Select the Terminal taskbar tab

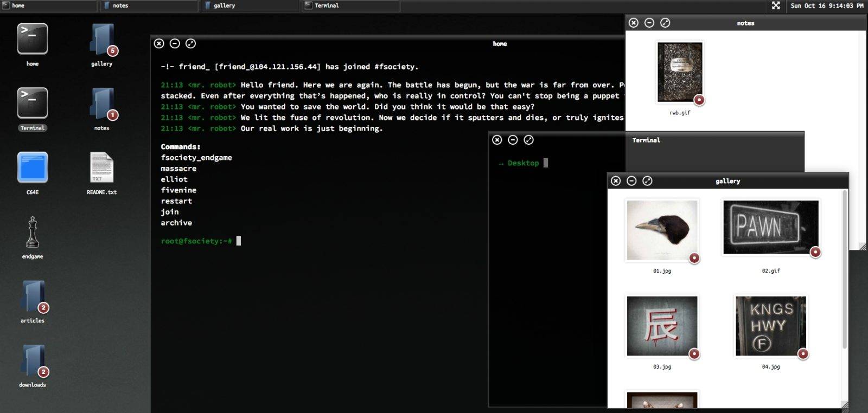[350, 5]
